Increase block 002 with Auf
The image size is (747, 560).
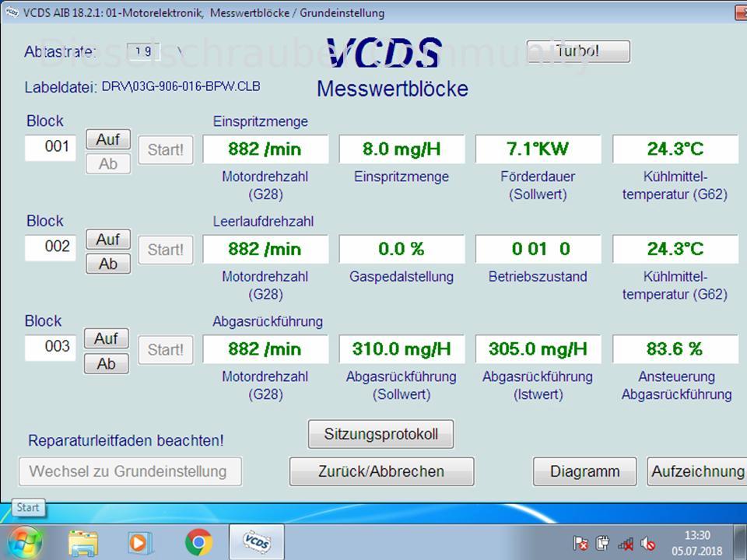point(108,240)
